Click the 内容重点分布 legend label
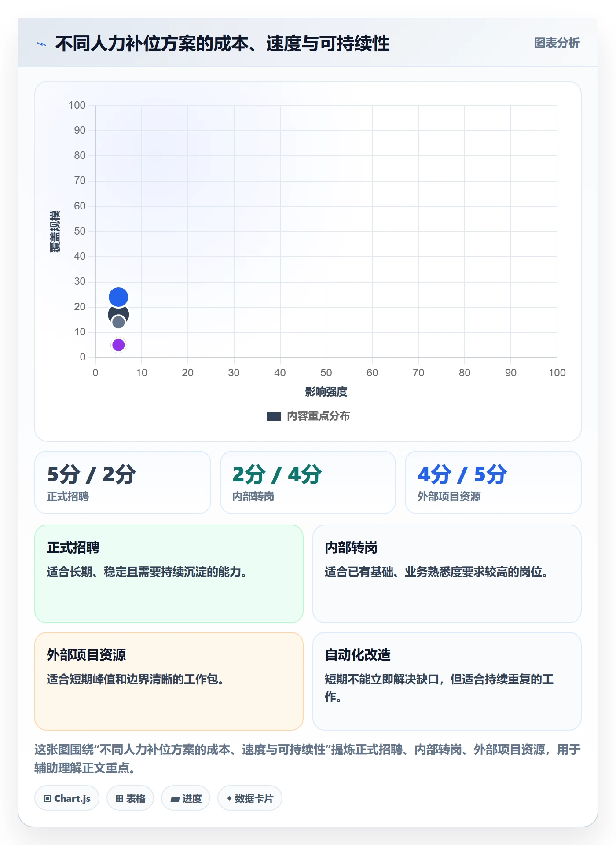The image size is (616, 845). pos(318,416)
